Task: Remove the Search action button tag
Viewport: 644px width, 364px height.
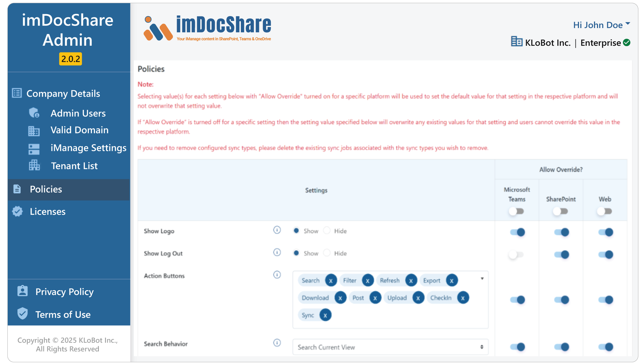Action: click(331, 280)
